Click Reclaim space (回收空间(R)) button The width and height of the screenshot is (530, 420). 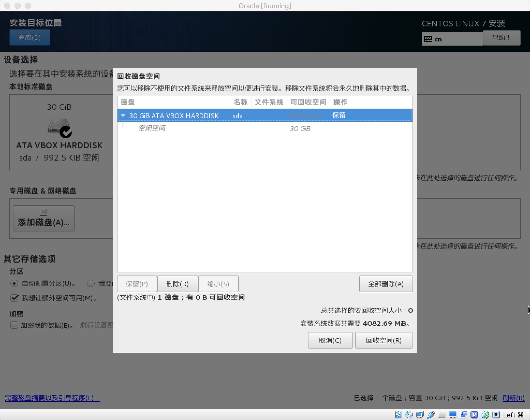click(x=384, y=340)
